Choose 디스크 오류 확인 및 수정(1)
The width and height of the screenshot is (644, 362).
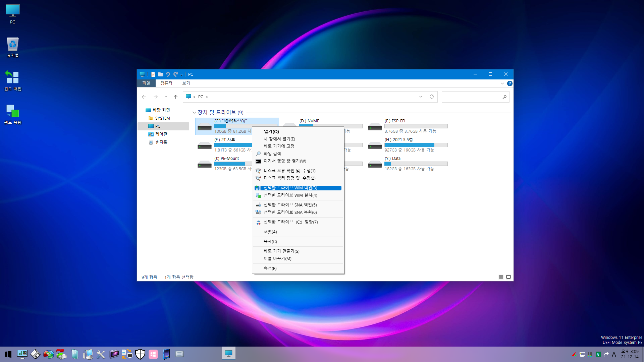coord(298,171)
